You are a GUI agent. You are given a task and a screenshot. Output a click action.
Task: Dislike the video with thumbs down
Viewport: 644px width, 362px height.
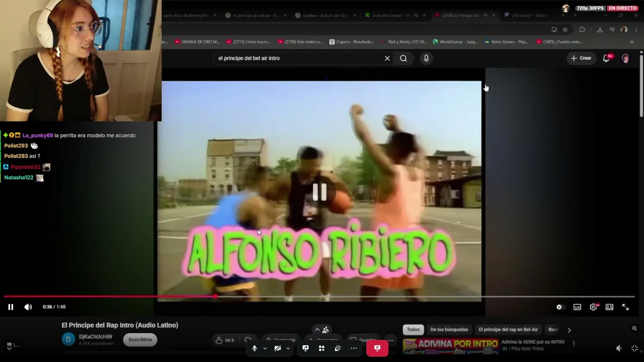[x=247, y=340]
